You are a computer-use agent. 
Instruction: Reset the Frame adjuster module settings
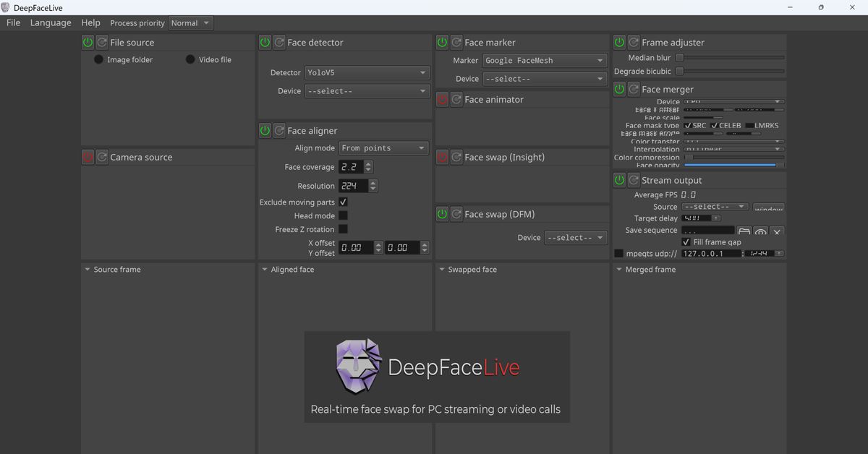[x=634, y=43]
